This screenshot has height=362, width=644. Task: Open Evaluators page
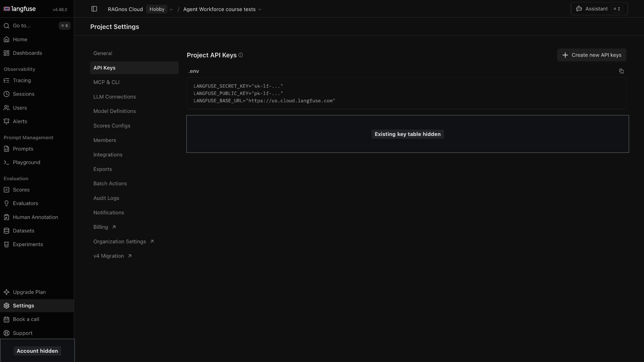coord(37,204)
